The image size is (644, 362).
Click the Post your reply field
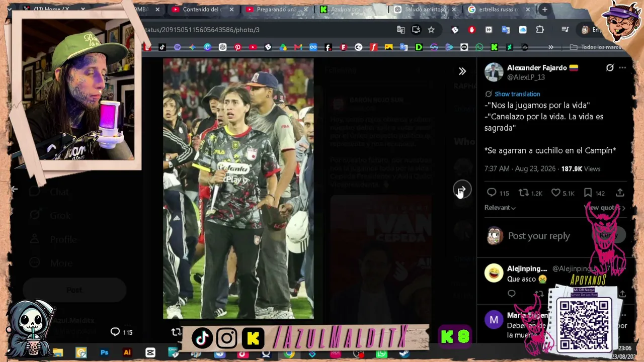(539, 236)
